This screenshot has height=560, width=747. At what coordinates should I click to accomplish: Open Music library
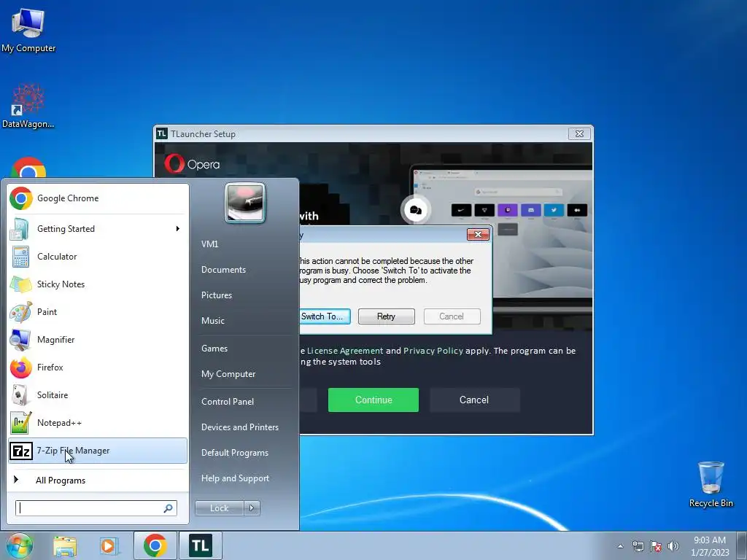(x=213, y=321)
